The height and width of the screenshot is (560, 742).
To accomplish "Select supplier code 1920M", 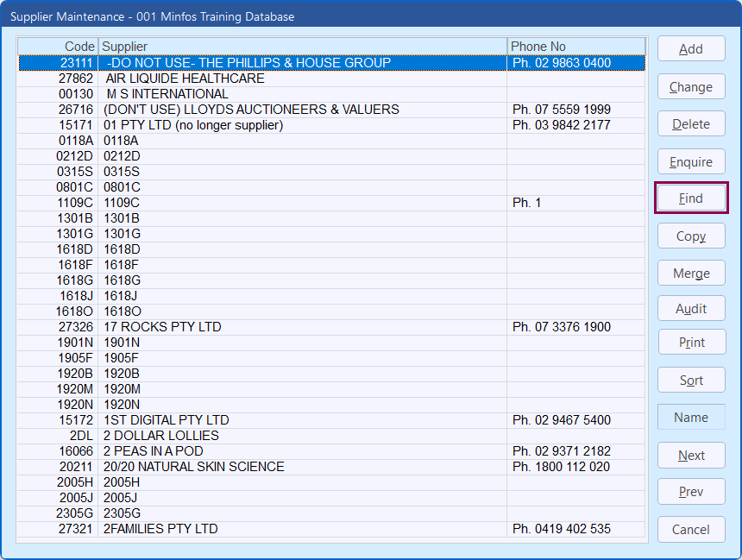I will coord(331,389).
